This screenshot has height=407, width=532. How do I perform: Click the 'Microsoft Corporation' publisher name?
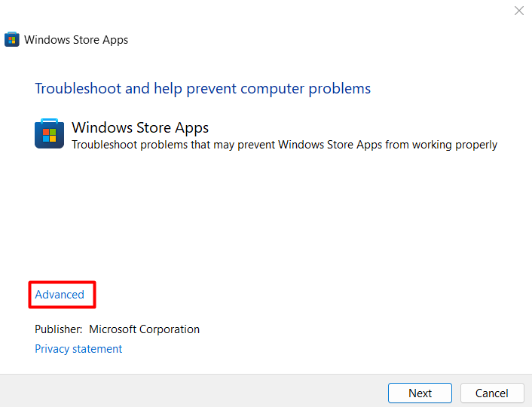click(144, 329)
